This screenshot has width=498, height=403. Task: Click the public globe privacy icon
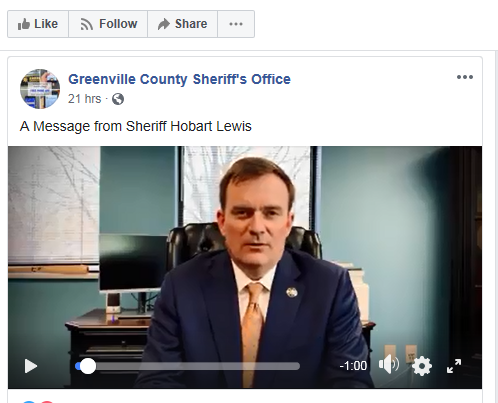(x=118, y=99)
